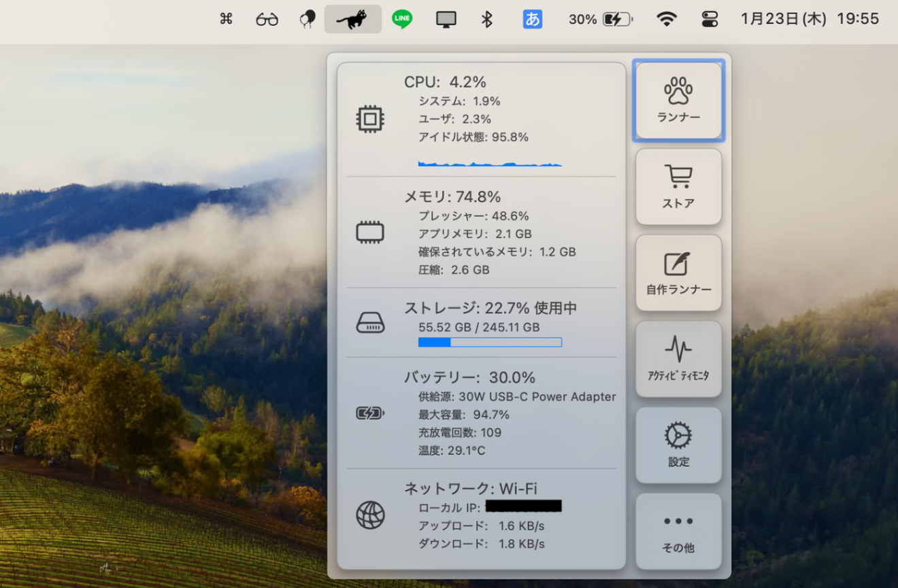The width and height of the screenshot is (898, 588).
Task: Select the システム: 1.9% line
Action: (x=459, y=101)
